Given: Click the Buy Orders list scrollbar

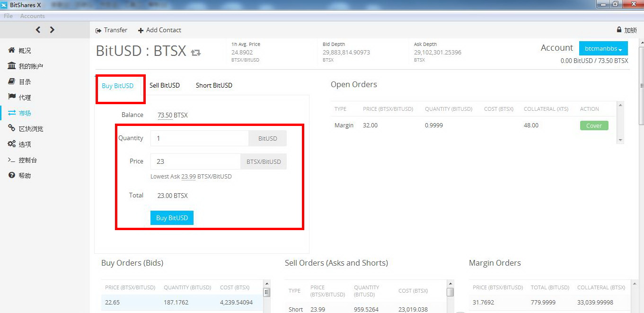Looking at the screenshot, I should 266,296.
